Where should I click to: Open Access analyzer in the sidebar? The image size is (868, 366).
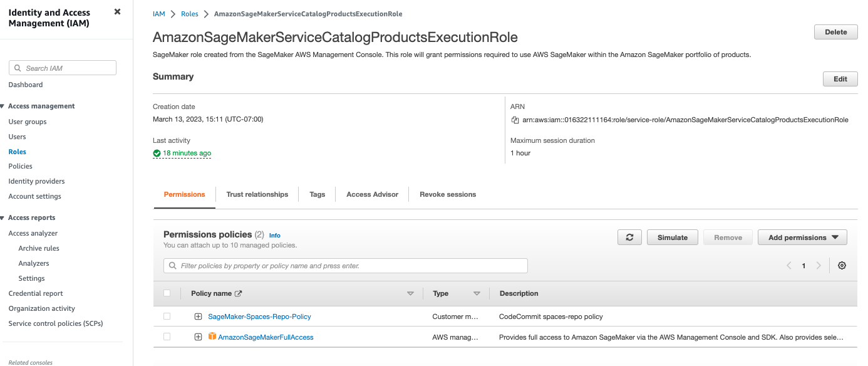(33, 233)
